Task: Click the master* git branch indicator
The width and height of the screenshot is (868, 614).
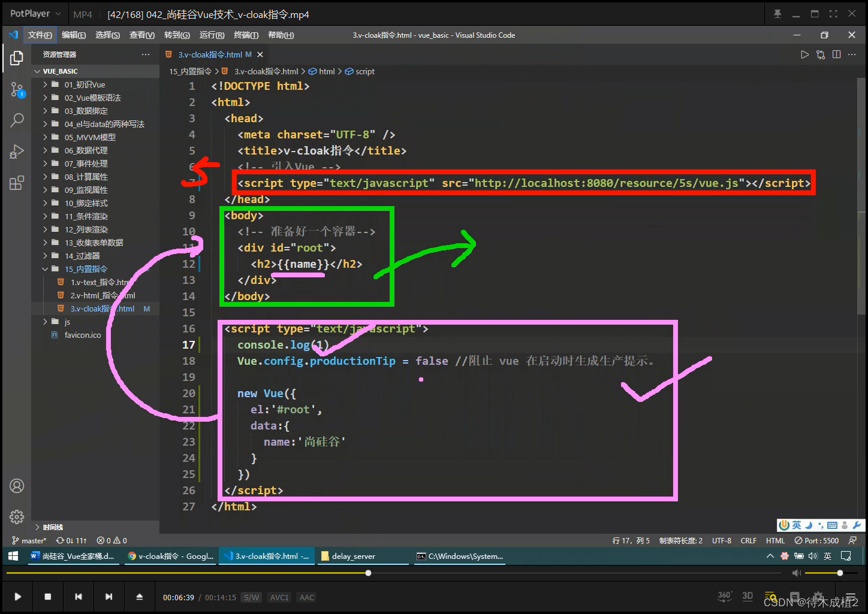Action: (x=29, y=540)
